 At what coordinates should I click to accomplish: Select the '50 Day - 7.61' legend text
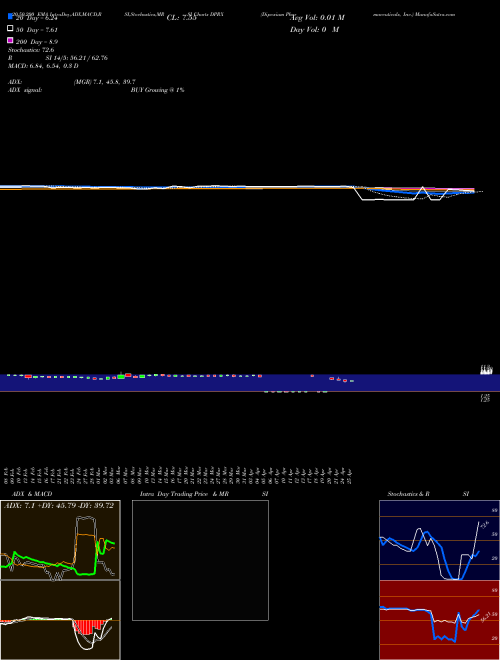pos(36,30)
